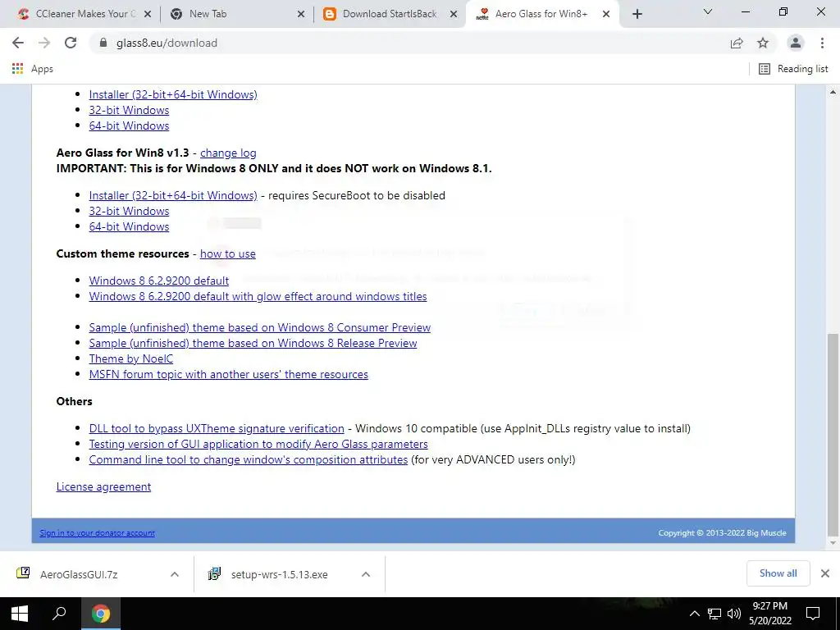
Task: Bookmark this page with the star
Action: coord(763,43)
